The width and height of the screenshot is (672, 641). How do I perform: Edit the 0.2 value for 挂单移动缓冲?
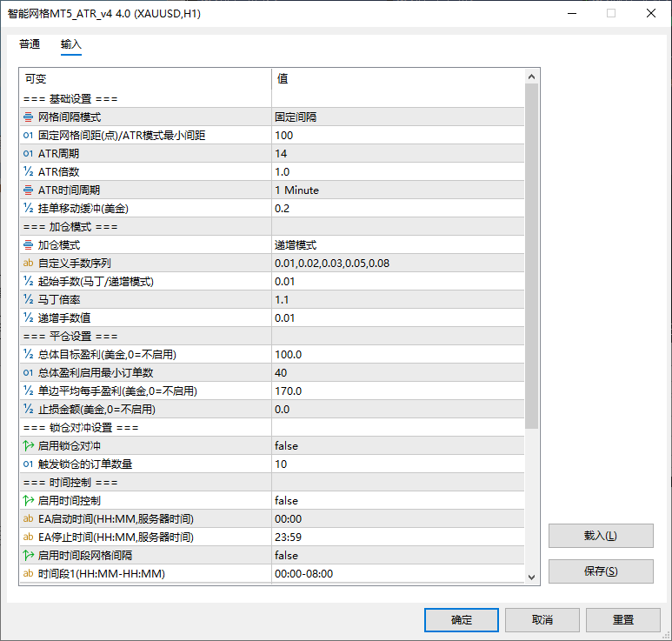398,209
